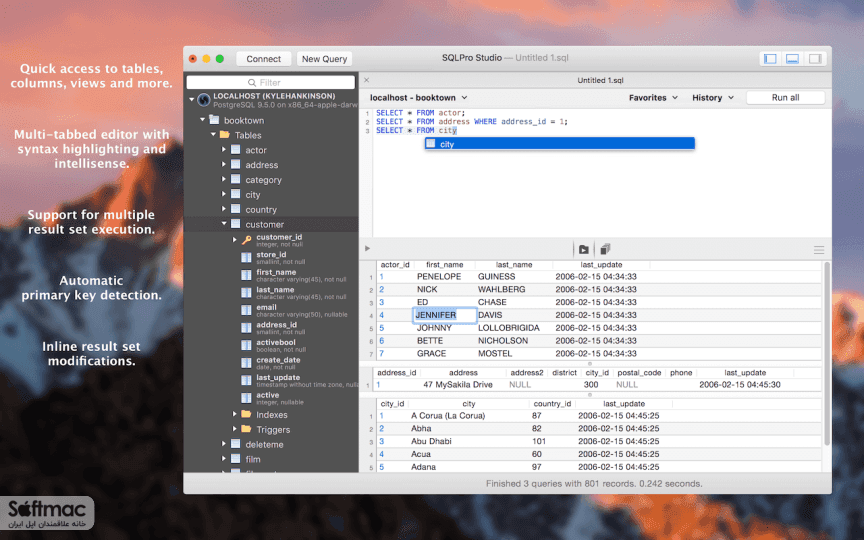This screenshot has height=540, width=864.
Task: Click the category table icon
Action: [x=236, y=179]
